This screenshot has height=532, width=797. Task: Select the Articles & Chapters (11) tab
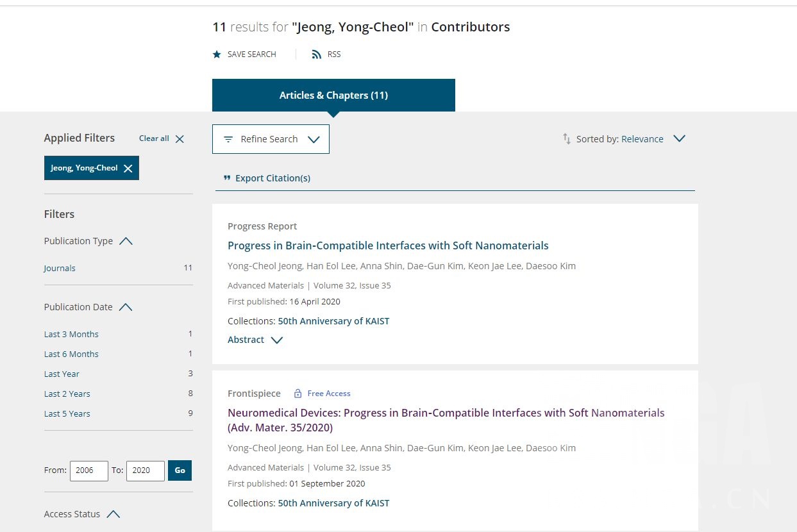tap(333, 95)
